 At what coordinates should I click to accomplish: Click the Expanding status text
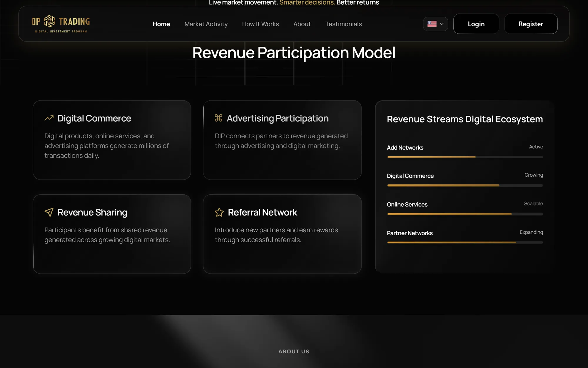[531, 232]
